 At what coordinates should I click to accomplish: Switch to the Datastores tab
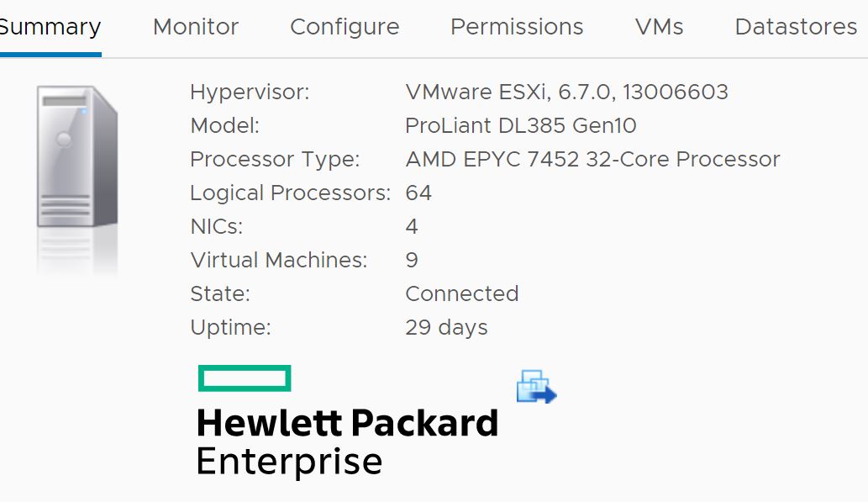pyautogui.click(x=796, y=27)
